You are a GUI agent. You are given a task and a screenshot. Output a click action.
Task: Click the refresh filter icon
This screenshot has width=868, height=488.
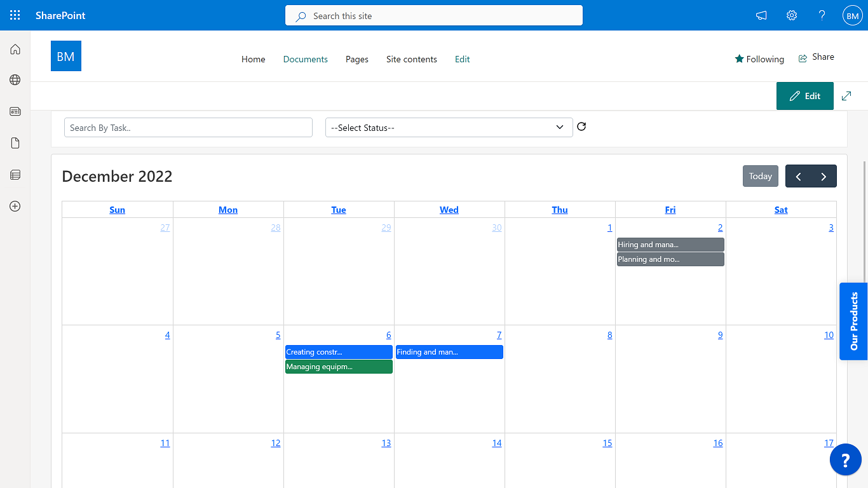pyautogui.click(x=581, y=126)
